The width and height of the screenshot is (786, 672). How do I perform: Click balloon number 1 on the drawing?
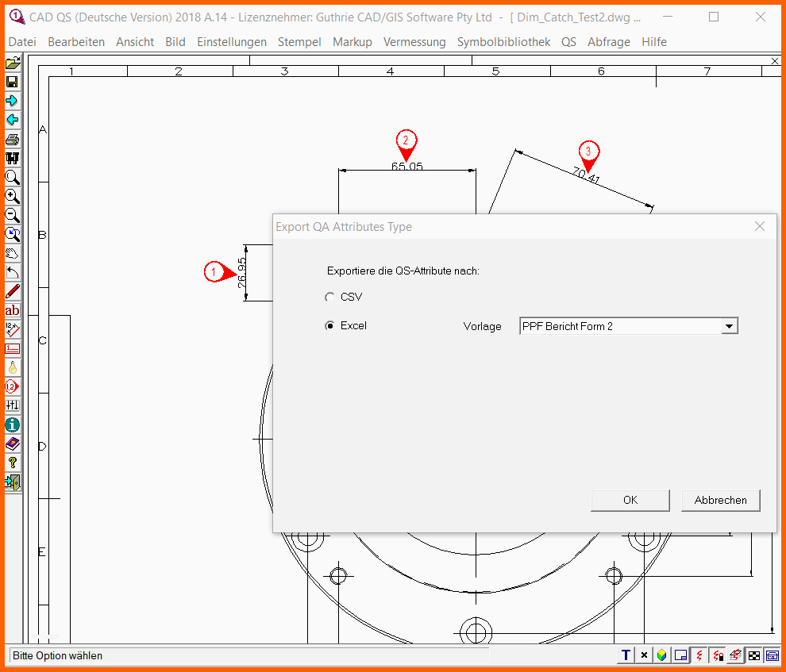214,272
